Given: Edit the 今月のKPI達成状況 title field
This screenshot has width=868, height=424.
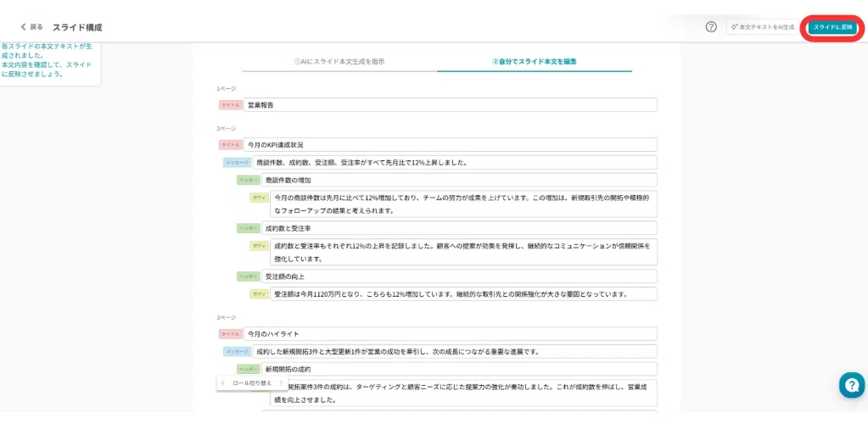Looking at the screenshot, I should click(x=450, y=144).
